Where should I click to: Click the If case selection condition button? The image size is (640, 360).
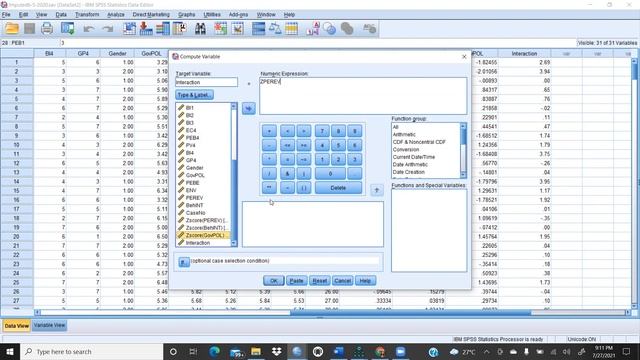pos(184,262)
